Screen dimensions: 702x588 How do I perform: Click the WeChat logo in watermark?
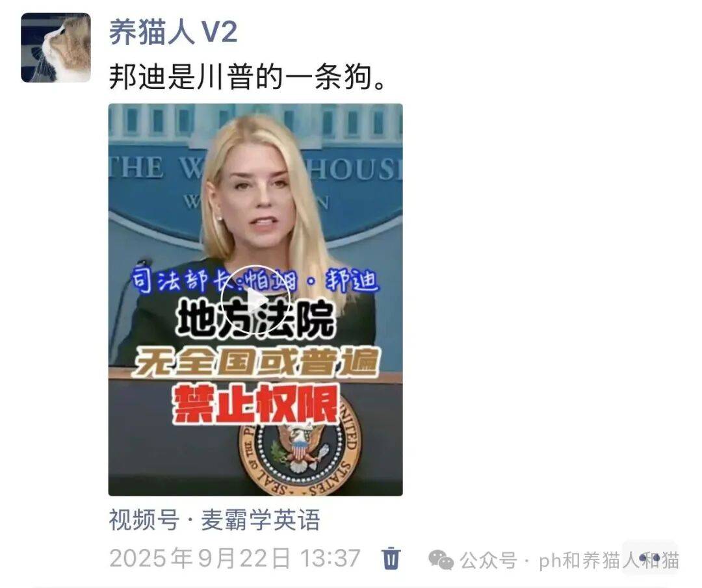click(441, 560)
